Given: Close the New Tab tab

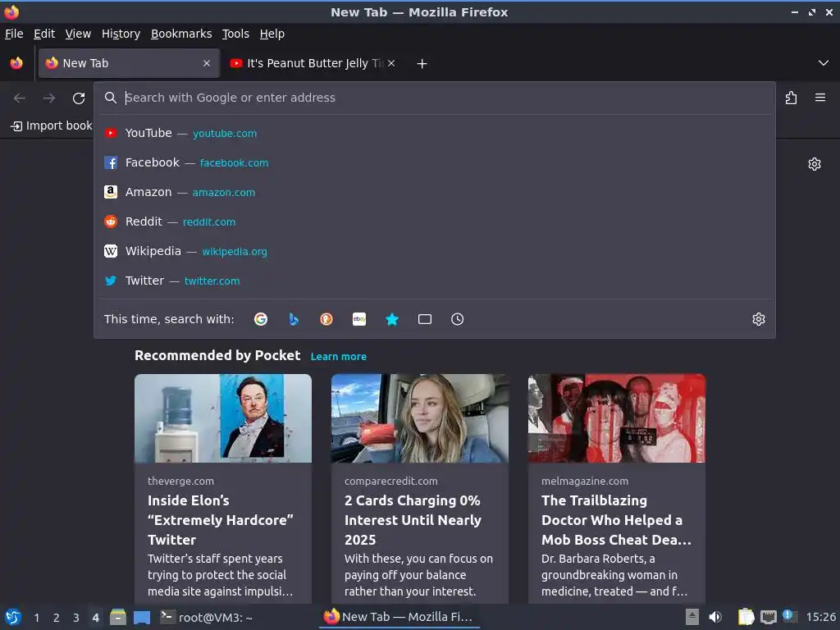Looking at the screenshot, I should pos(207,63).
